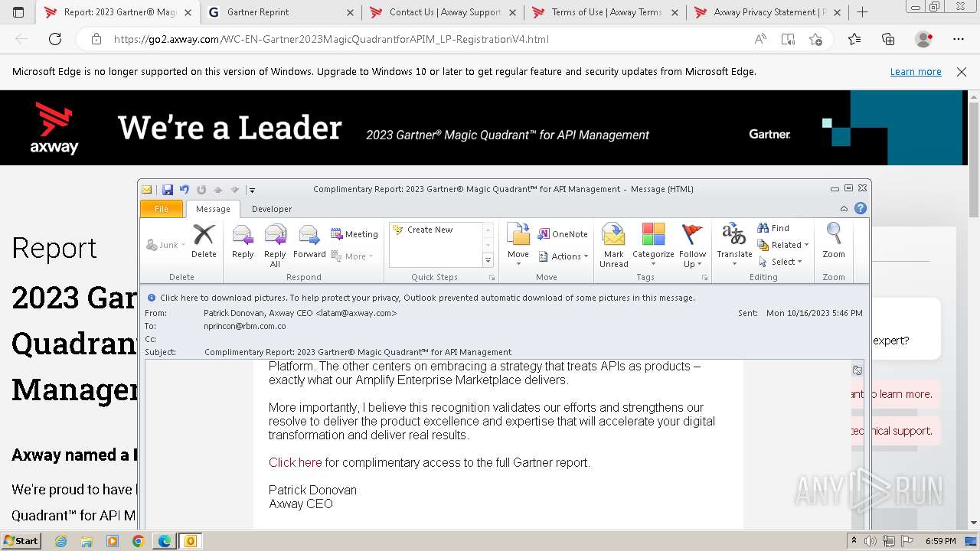Viewport: 980px width, 551px height.
Task: Click the Edge address bar URL
Action: tap(332, 39)
